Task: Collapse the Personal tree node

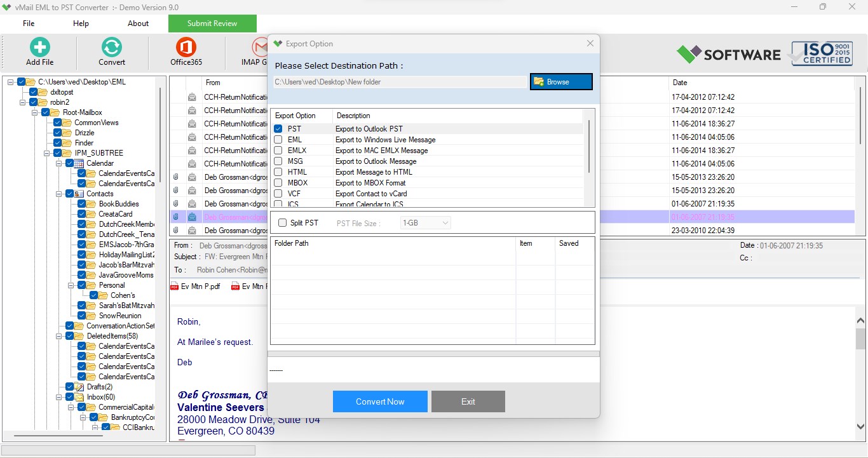Action: pyautogui.click(x=71, y=285)
